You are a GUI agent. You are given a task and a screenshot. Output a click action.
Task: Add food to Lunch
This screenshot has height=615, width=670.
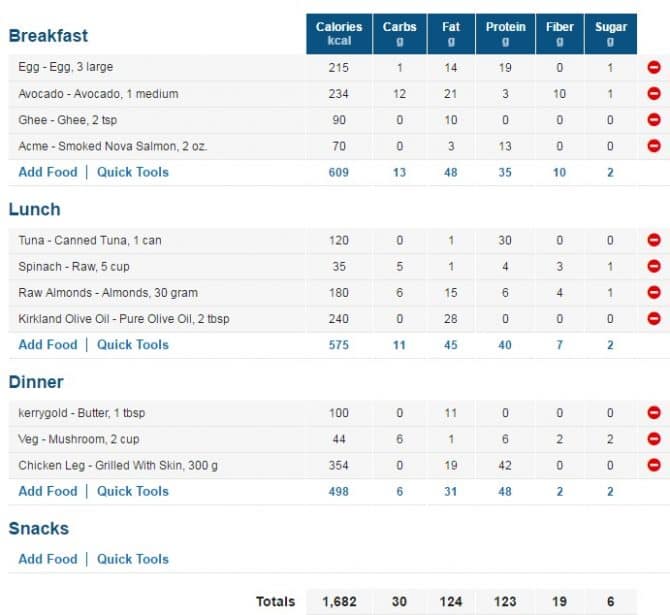pos(48,344)
